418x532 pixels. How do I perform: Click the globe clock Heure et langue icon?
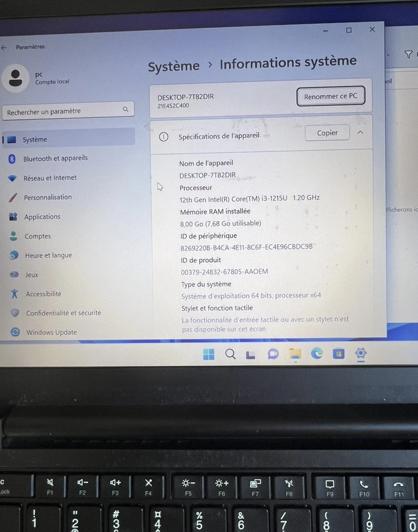click(14, 255)
